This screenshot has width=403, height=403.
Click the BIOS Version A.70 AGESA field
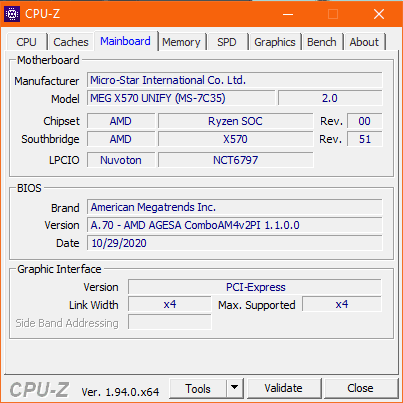tap(235, 225)
